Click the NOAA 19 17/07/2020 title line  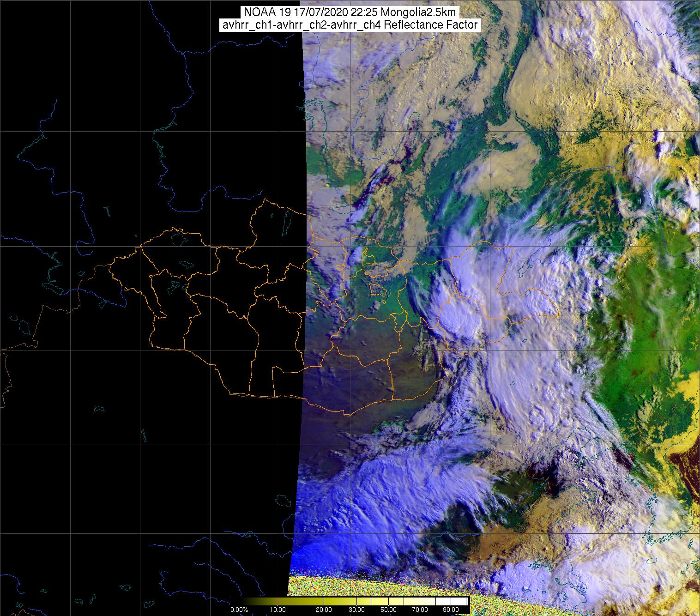350,12
